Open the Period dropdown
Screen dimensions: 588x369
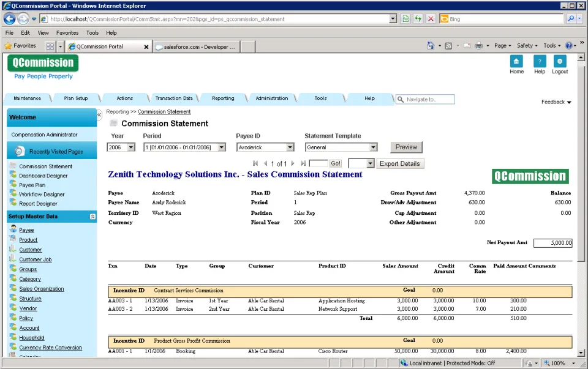tap(222, 147)
